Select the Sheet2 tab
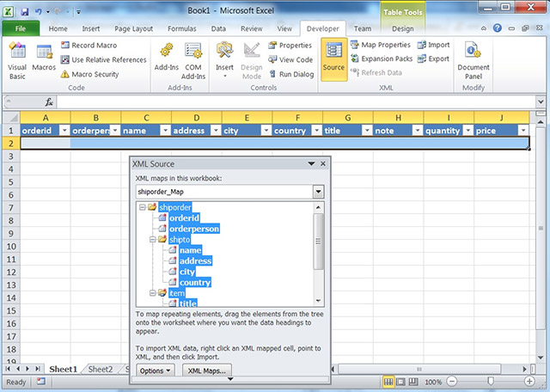Image resolution: width=550 pixels, height=392 pixels. [x=101, y=369]
